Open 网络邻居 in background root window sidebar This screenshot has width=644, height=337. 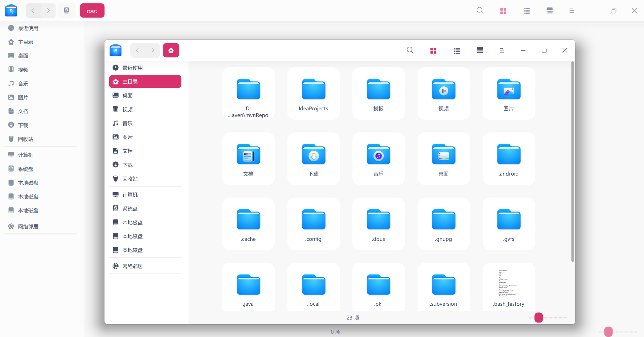coord(41,227)
